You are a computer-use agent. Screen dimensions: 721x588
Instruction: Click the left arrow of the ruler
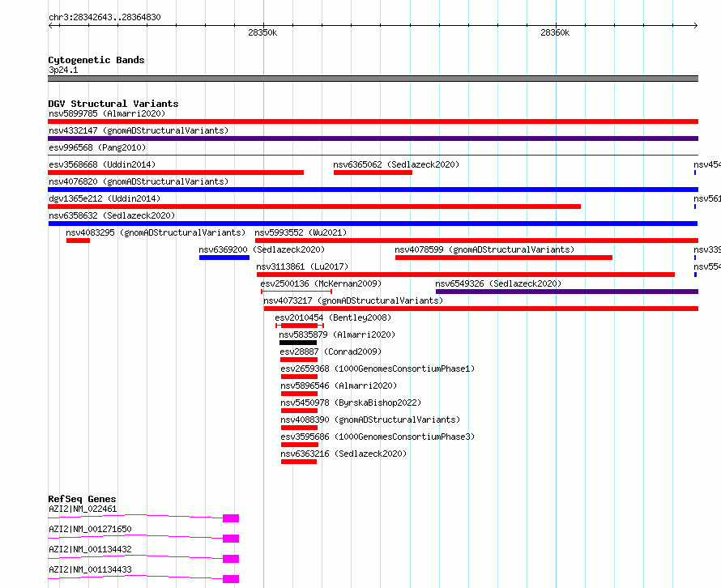pos(51,26)
